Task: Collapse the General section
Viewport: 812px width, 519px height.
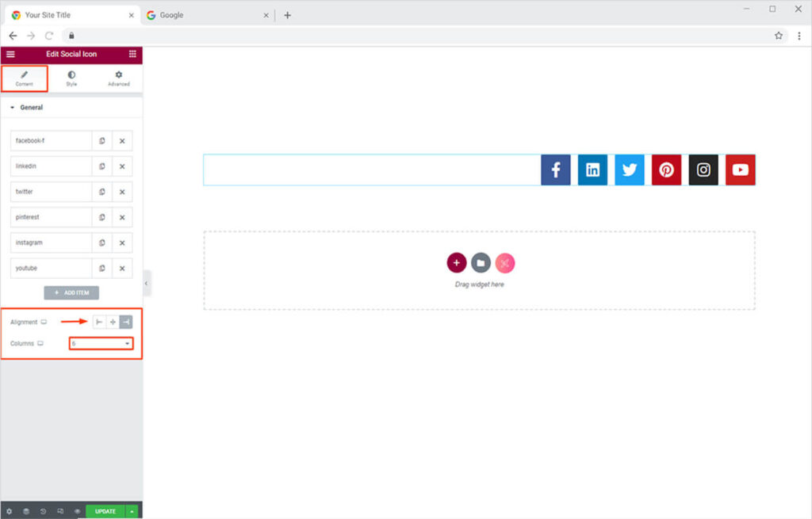Action: tap(13, 107)
